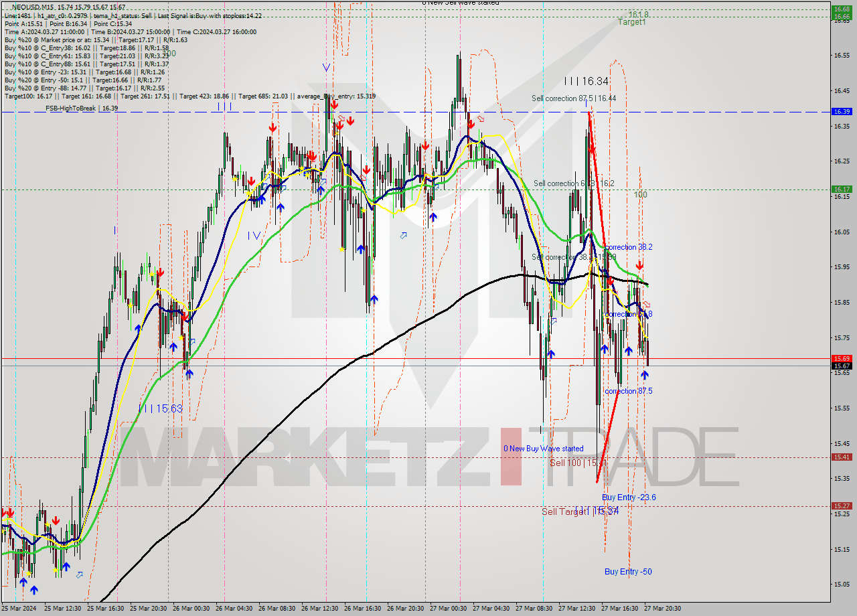The height and width of the screenshot is (616, 857).
Task: Select the 'Sell correction 87.5 | 16.44' label
Action: (574, 98)
